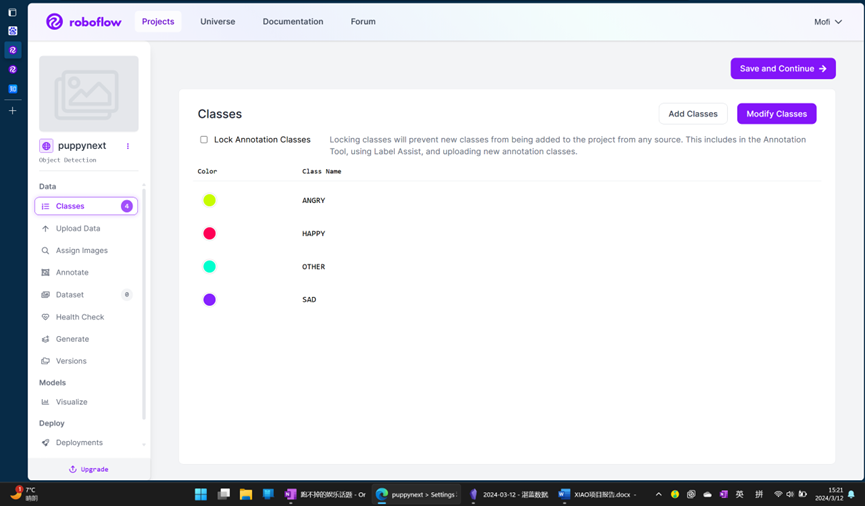Expand the Mofi account dropdown

coord(828,22)
